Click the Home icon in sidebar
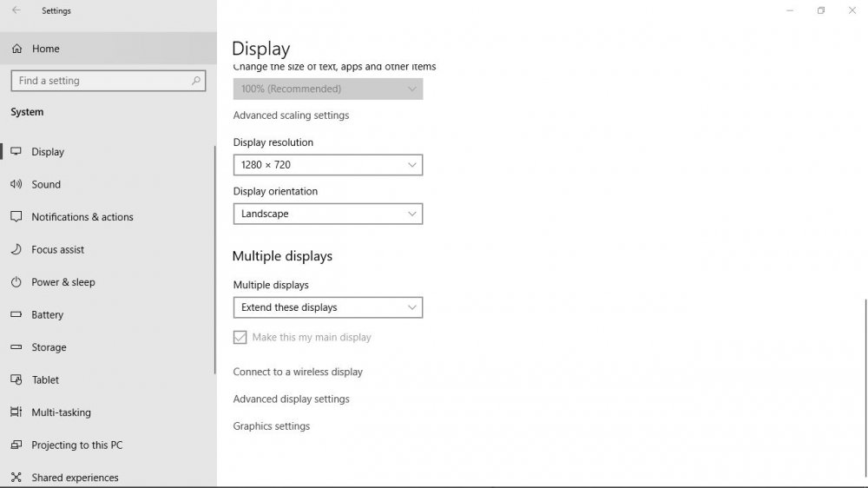Image resolution: width=868 pixels, height=488 pixels. tap(16, 49)
